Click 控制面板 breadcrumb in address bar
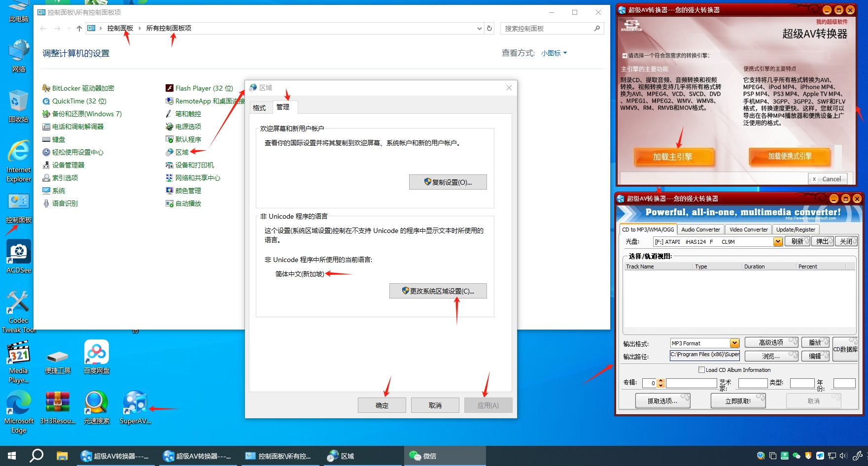This screenshot has width=868, height=466. click(x=120, y=28)
